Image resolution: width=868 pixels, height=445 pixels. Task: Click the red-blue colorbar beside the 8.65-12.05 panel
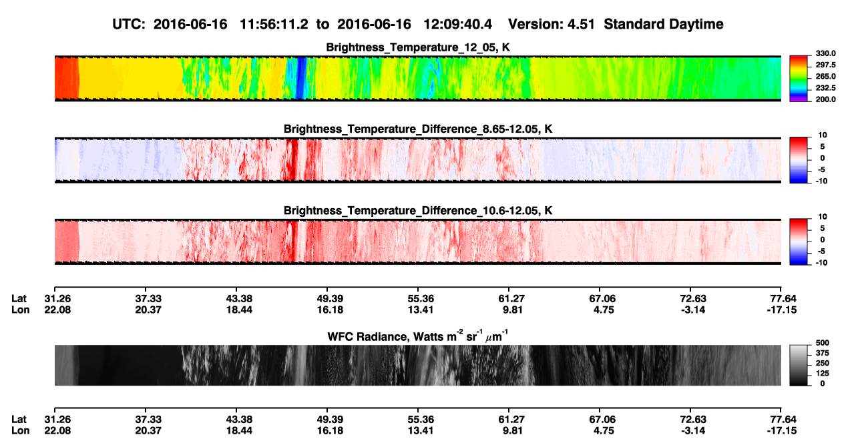tap(799, 159)
